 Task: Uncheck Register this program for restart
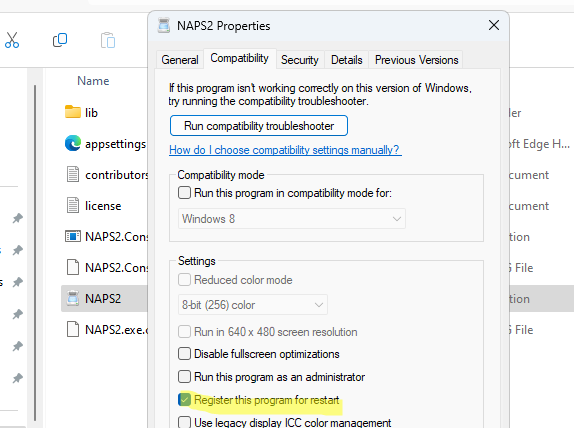184,399
